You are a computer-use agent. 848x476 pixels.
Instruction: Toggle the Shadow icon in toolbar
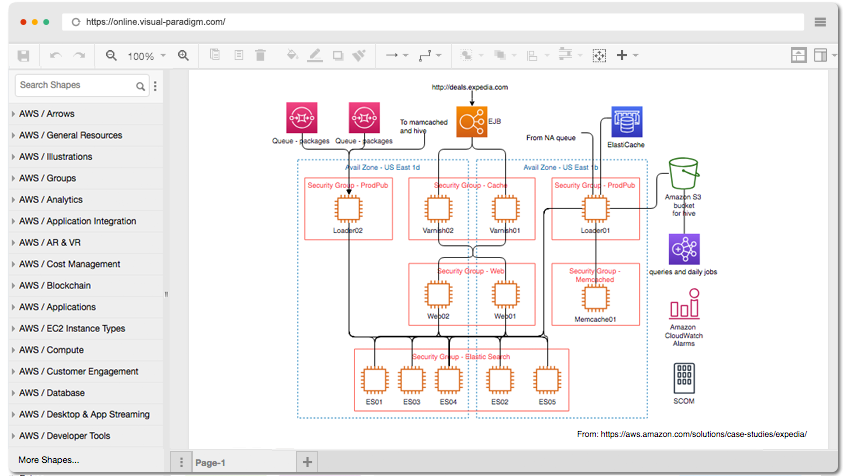(x=338, y=55)
